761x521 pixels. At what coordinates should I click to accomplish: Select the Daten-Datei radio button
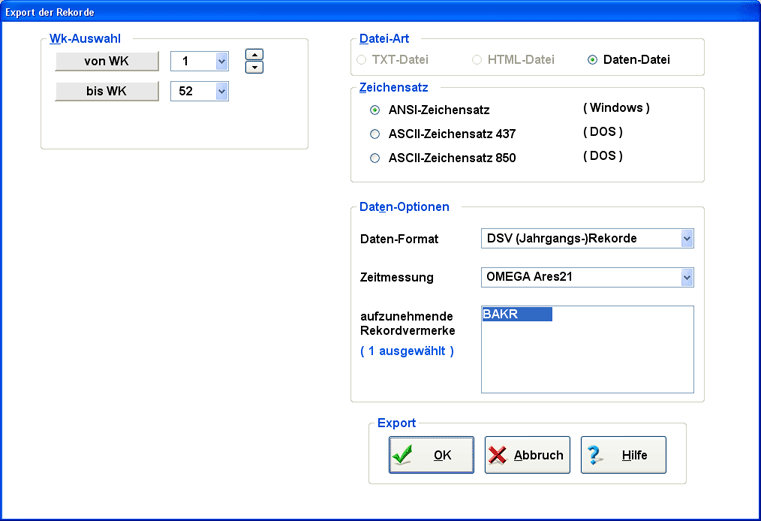tap(593, 60)
